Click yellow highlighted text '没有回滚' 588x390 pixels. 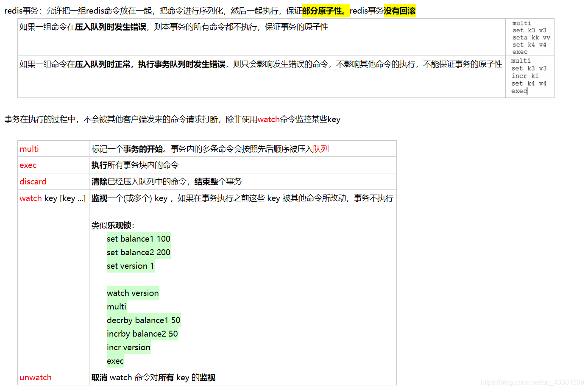click(x=400, y=11)
